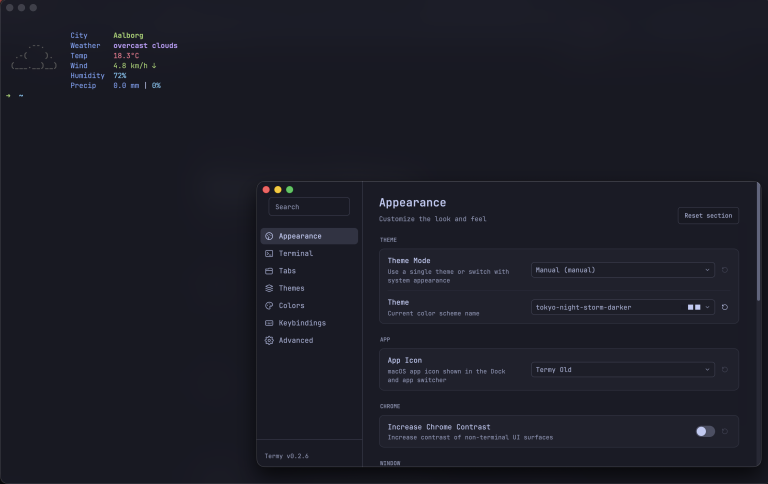The image size is (768, 484).
Task: Click the 72% humidity value
Action: (x=120, y=75)
